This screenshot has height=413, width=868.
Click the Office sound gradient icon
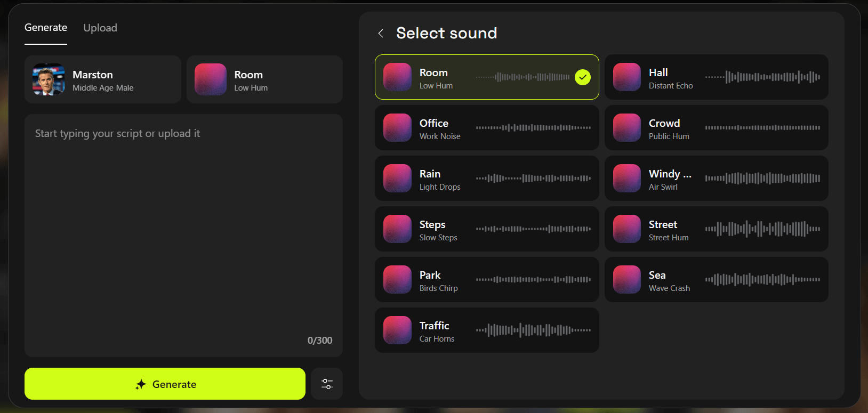click(x=397, y=128)
